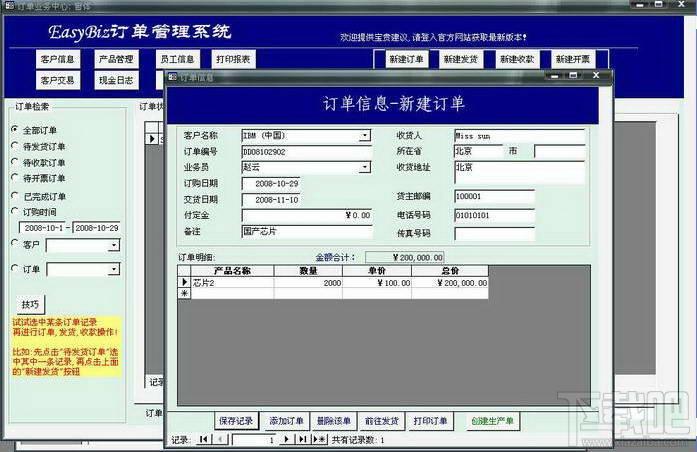Click unit price cell ¥100.00
697x452 pixels.
tap(377, 283)
